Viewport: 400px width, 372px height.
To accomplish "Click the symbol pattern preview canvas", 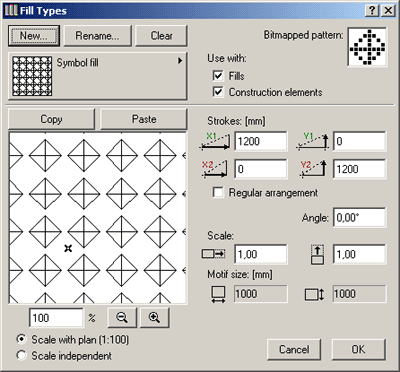I will pos(98,218).
